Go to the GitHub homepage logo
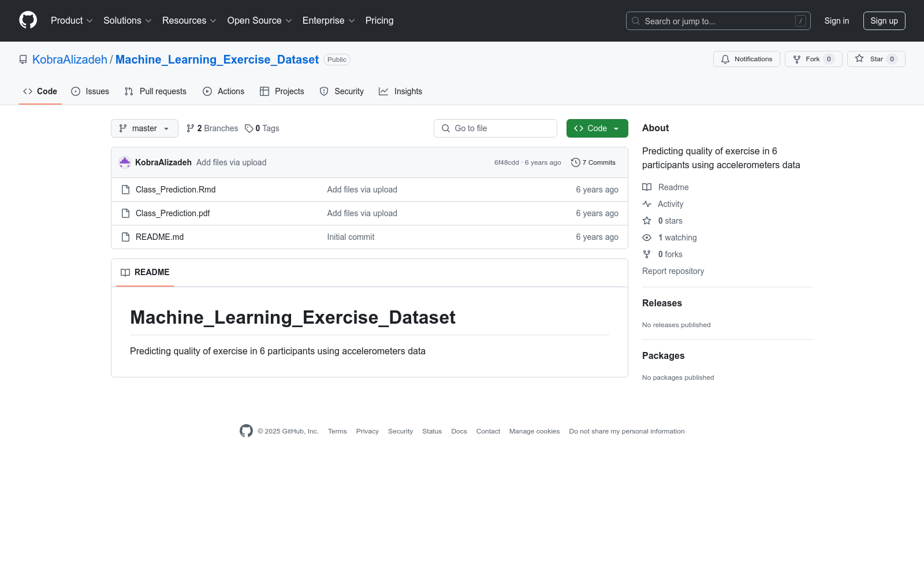 (x=28, y=20)
